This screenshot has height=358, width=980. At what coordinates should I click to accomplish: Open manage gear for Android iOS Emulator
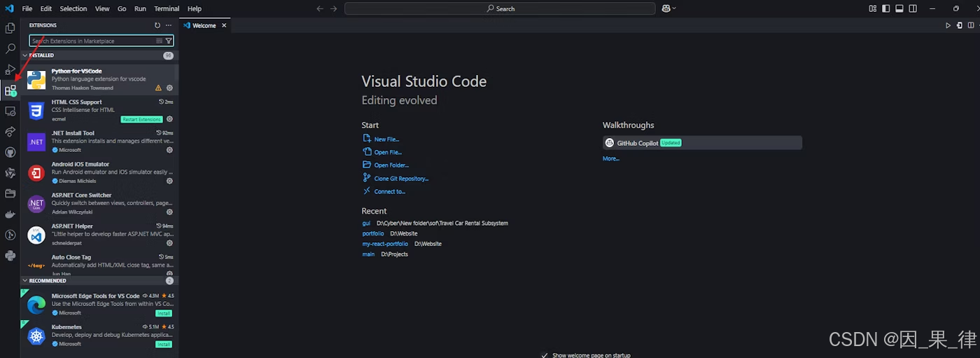coord(169,181)
